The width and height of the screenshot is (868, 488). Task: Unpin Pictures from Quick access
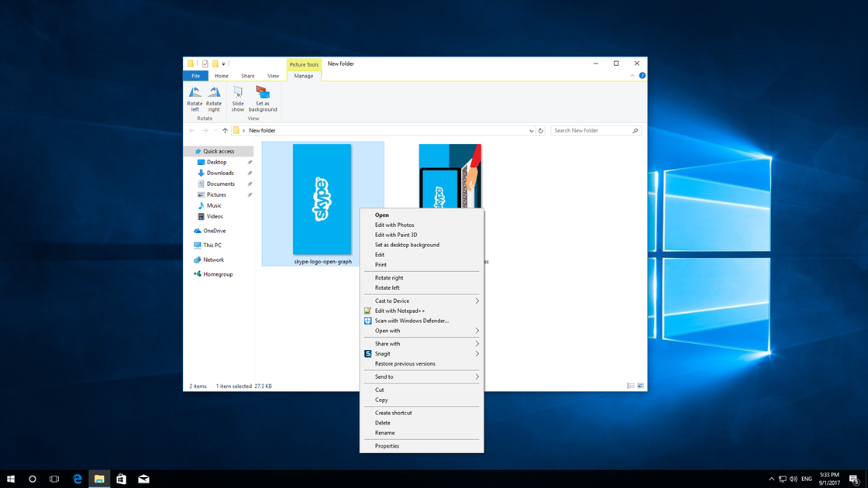point(250,194)
